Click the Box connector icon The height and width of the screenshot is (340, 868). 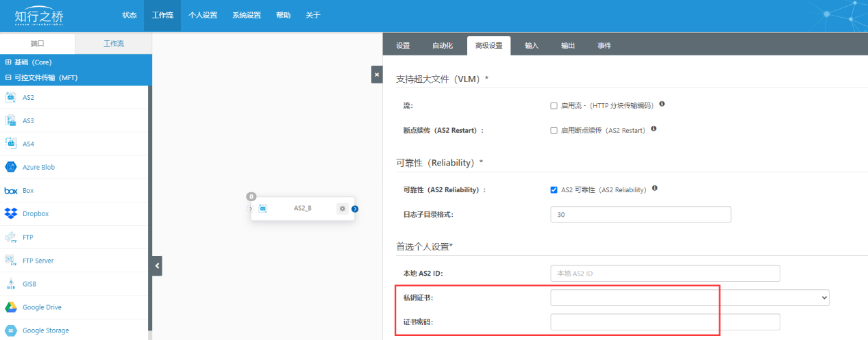11,190
